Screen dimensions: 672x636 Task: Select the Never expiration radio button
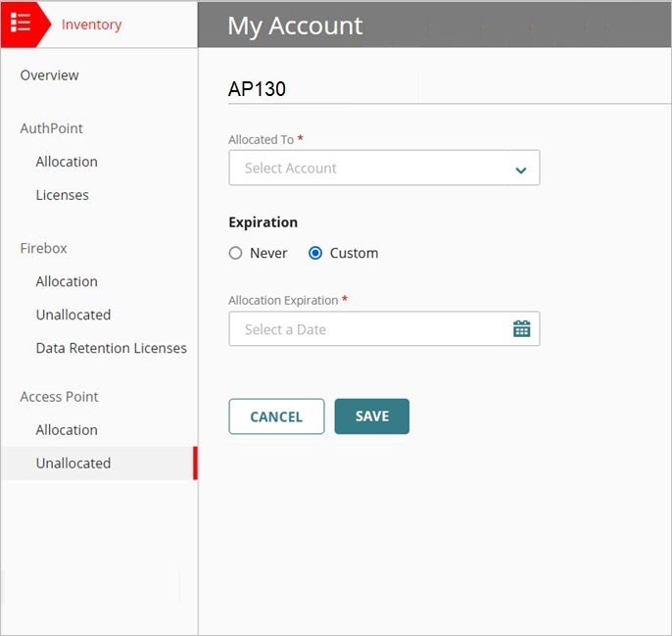click(x=235, y=253)
